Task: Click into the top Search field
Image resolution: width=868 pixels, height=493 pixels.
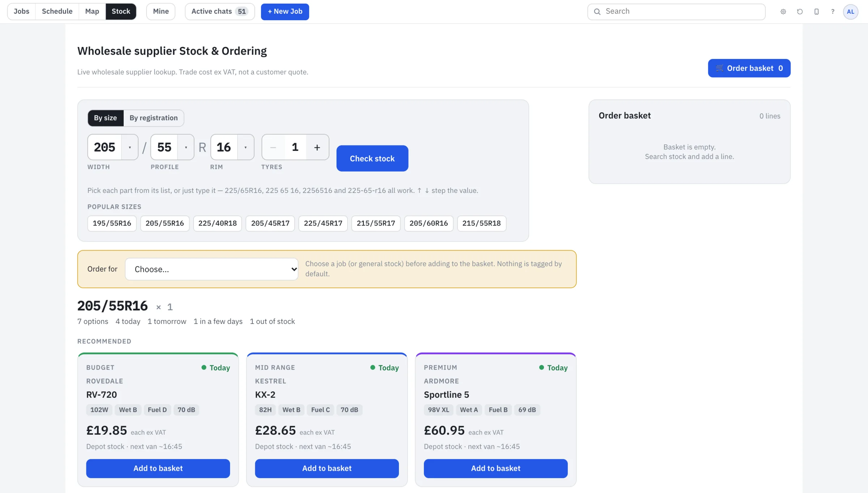Action: (676, 12)
